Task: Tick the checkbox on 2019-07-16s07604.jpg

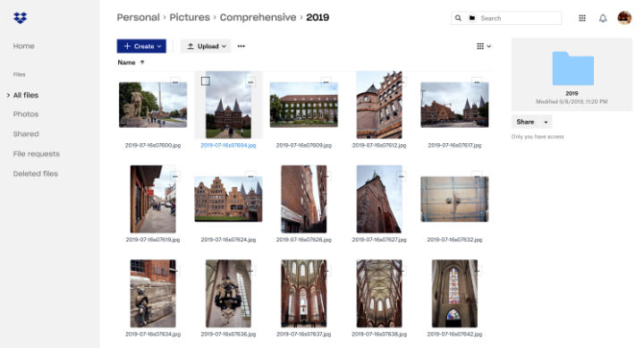Action: click(206, 81)
